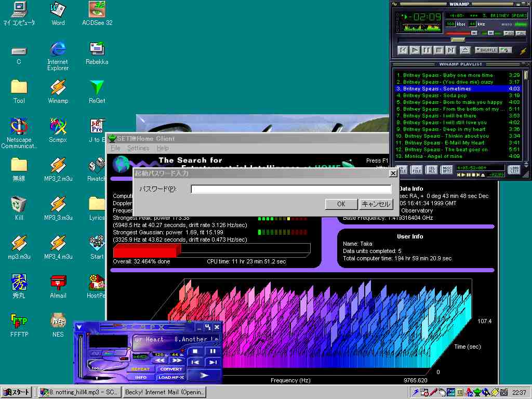532x399 pixels.
Task: Stop playback in the SCMPX player
Action: pos(195,352)
